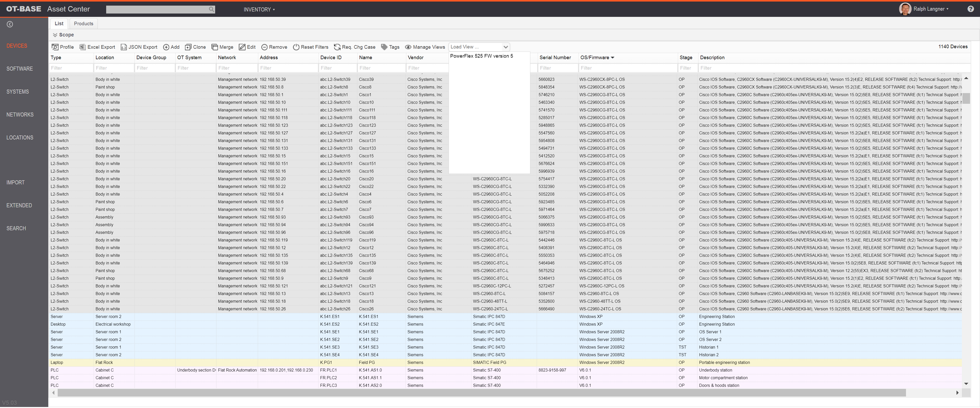Select the K.541.ES1 server row
This screenshot has width=980, height=408.
coord(505,317)
